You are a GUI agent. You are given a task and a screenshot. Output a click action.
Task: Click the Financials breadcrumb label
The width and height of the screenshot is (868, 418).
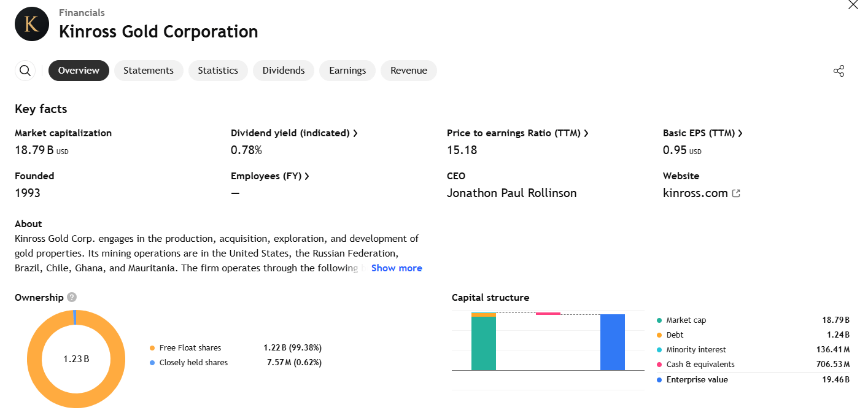click(x=82, y=13)
